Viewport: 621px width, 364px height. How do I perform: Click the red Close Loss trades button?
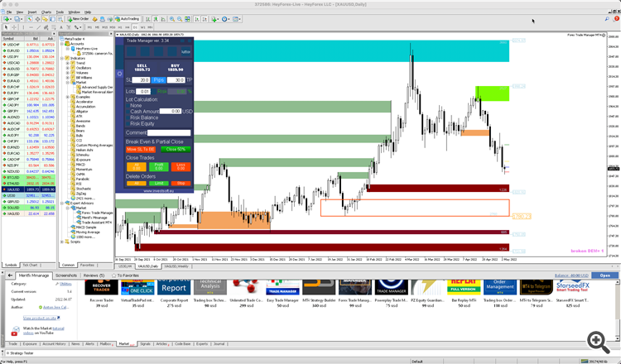(181, 166)
